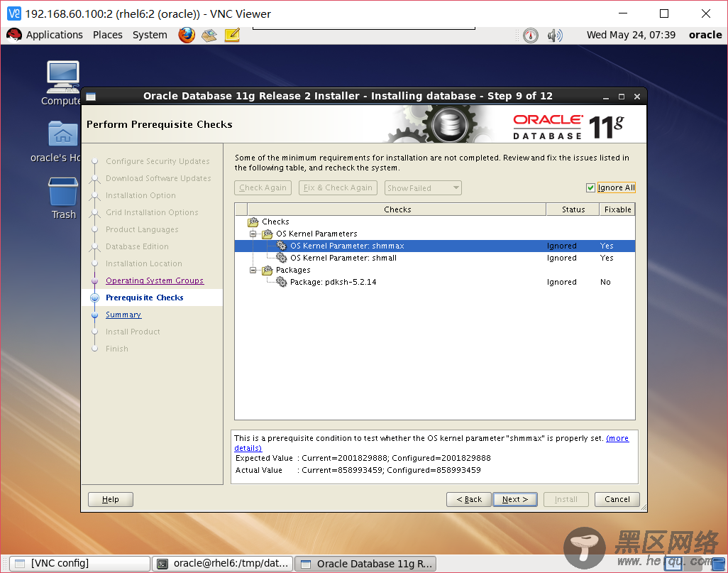Switch to VNC config taskbar window

80,563
